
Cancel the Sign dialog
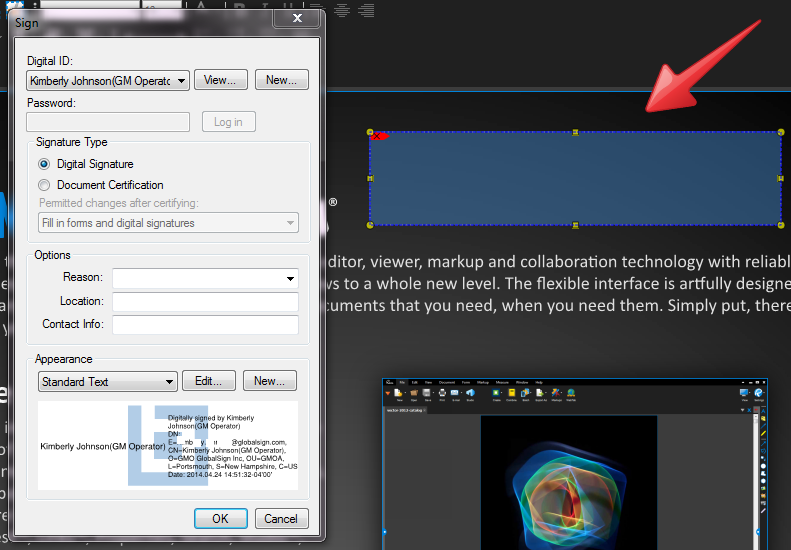(281, 518)
